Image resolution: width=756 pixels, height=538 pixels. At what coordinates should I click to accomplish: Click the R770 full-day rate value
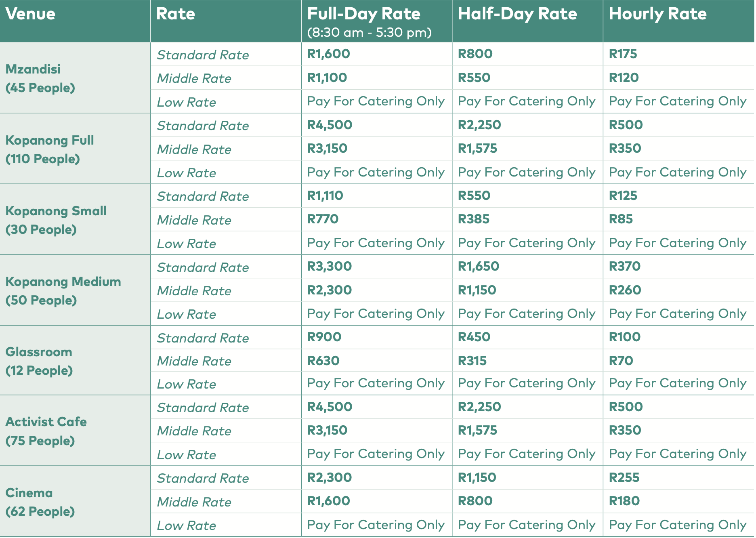[323, 219]
